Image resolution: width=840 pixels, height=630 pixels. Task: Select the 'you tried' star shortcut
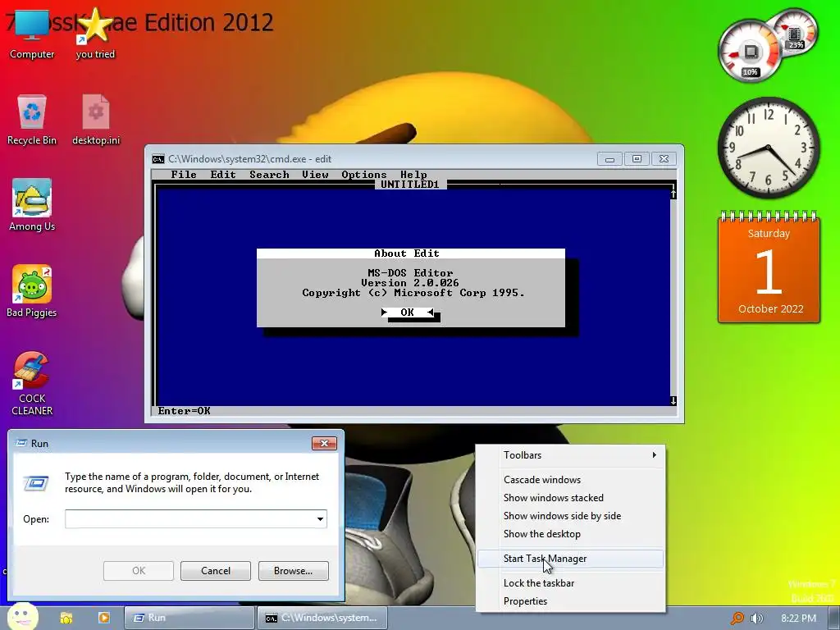pos(95,34)
